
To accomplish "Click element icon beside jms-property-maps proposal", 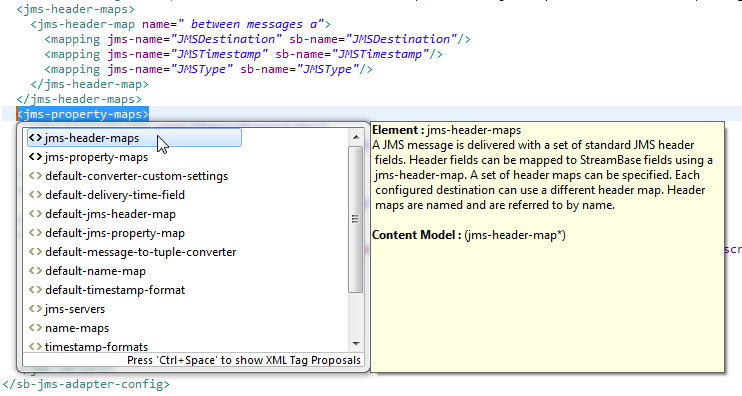I will point(35,157).
